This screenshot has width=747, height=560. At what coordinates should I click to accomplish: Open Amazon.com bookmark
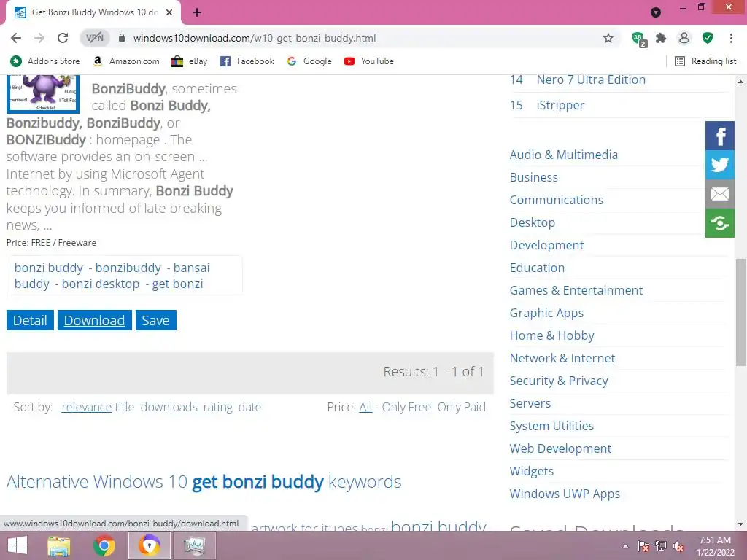point(126,61)
